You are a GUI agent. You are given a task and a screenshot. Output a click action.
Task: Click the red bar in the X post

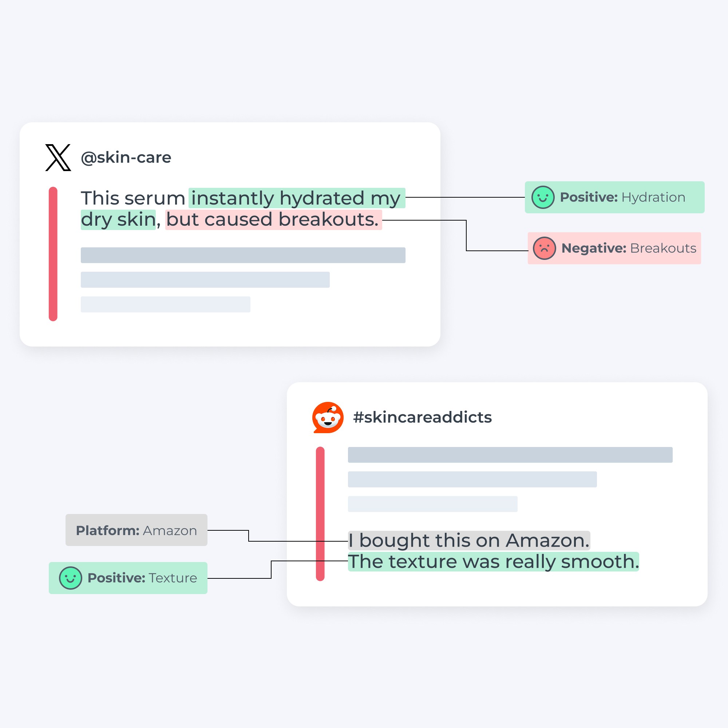(53, 254)
